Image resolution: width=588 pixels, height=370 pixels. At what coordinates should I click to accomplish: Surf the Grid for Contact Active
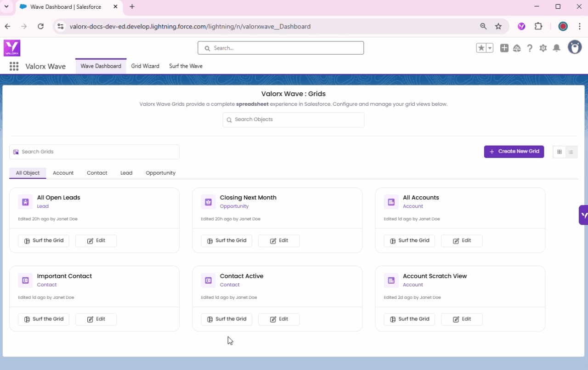pyautogui.click(x=226, y=319)
